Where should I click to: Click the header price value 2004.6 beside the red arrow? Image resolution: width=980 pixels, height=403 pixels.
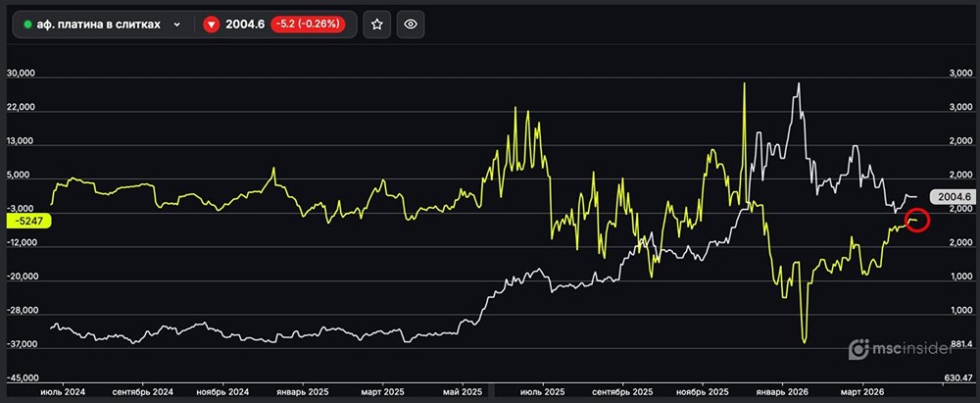(245, 25)
